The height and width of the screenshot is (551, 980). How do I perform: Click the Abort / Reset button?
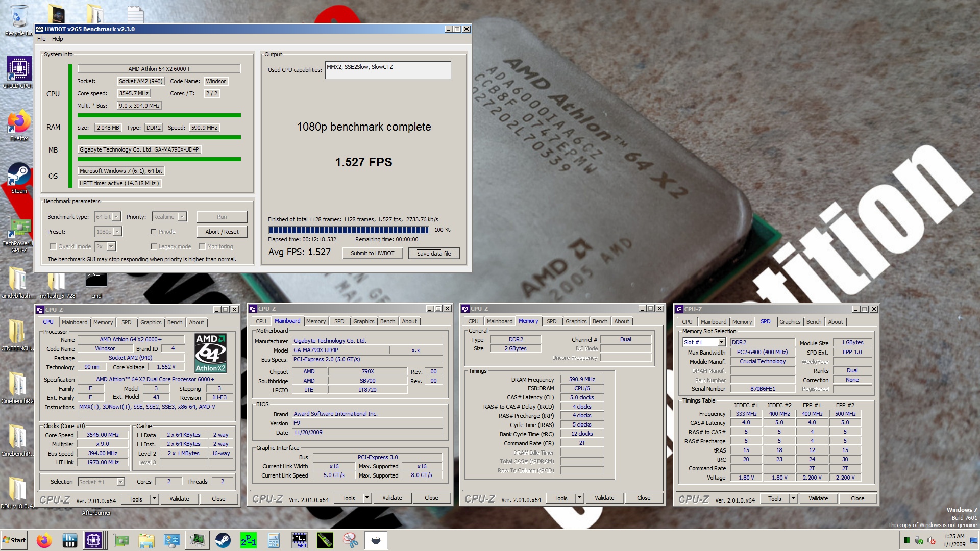[x=222, y=232]
